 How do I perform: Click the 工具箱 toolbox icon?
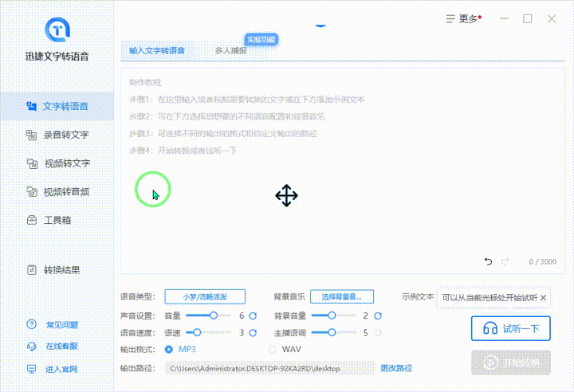pyautogui.click(x=32, y=220)
